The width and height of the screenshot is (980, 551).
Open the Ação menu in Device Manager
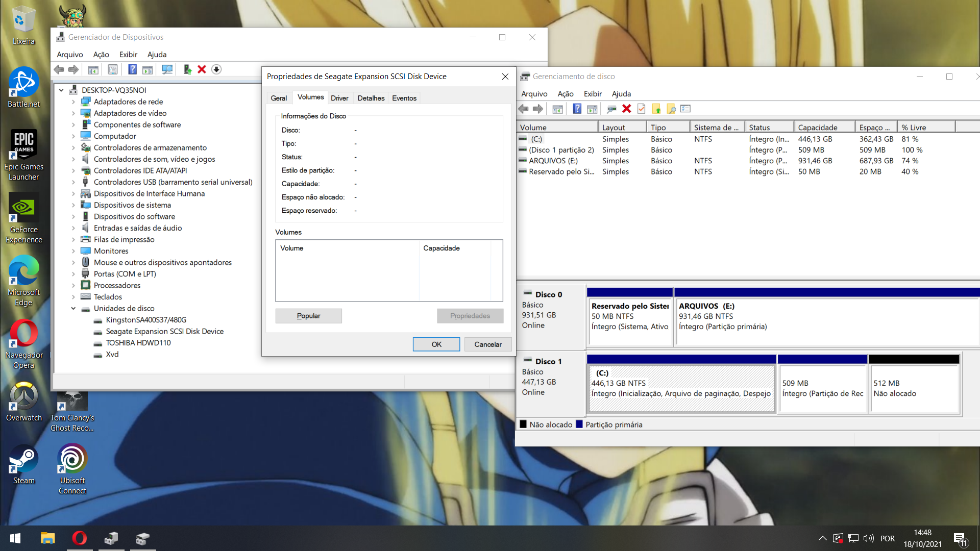point(101,55)
